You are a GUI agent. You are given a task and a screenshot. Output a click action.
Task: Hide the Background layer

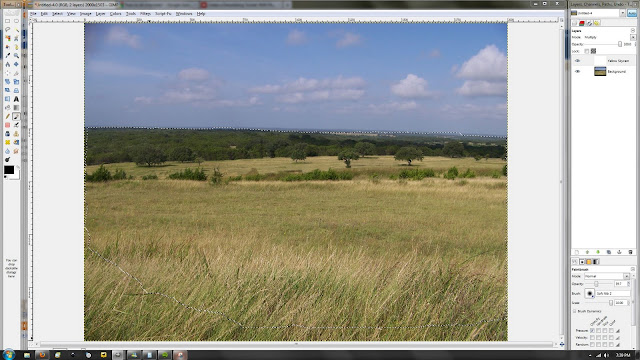pyautogui.click(x=577, y=71)
